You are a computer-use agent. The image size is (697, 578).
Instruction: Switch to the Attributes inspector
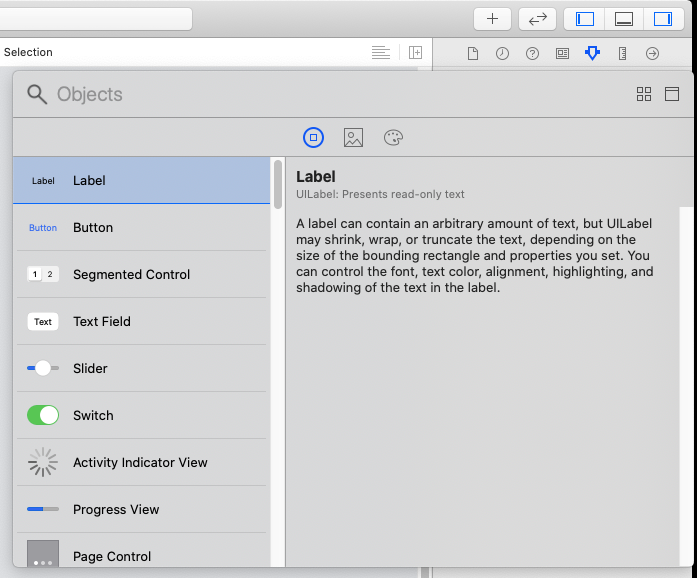[592, 53]
